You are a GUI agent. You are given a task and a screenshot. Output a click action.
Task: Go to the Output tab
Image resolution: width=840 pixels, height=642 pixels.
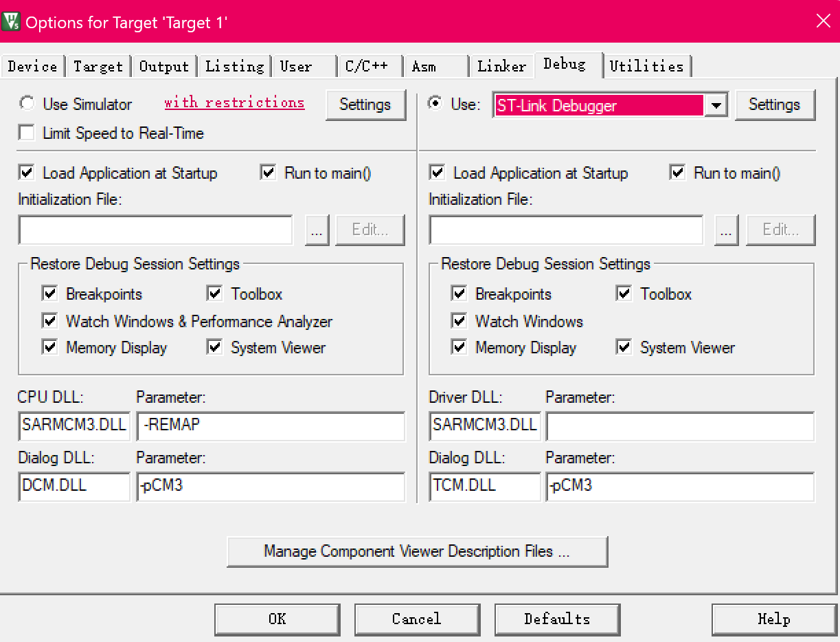click(x=164, y=66)
